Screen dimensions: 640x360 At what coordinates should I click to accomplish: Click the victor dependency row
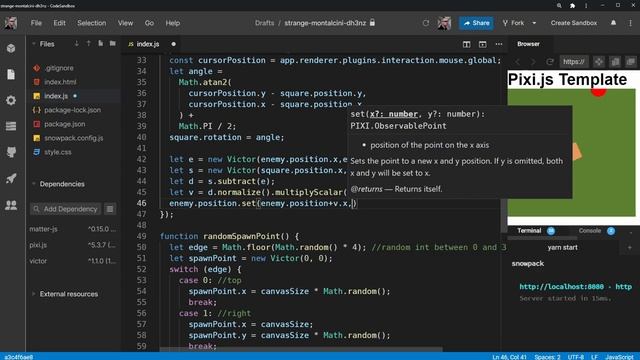tap(73, 261)
